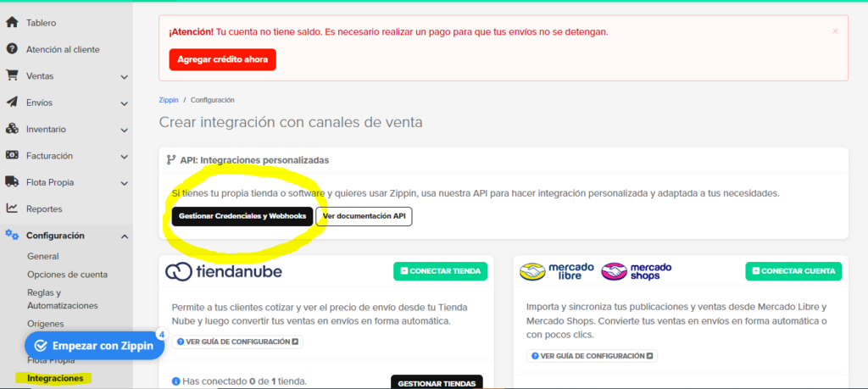Dismiss the red alert with X
The width and height of the screenshot is (868, 389).
pyautogui.click(x=835, y=31)
